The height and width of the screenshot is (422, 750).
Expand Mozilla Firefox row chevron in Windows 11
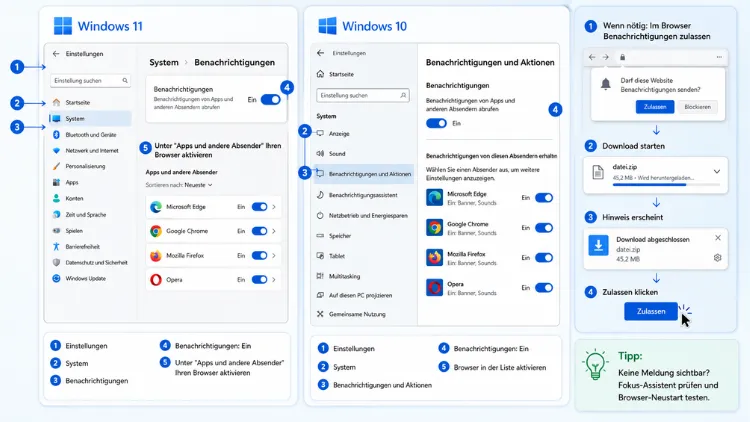point(274,255)
